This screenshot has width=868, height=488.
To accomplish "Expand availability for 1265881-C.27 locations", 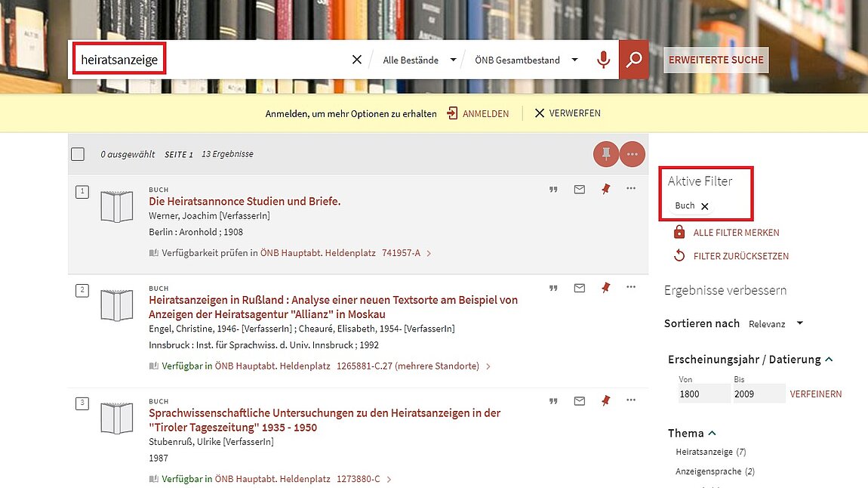I will 488,366.
